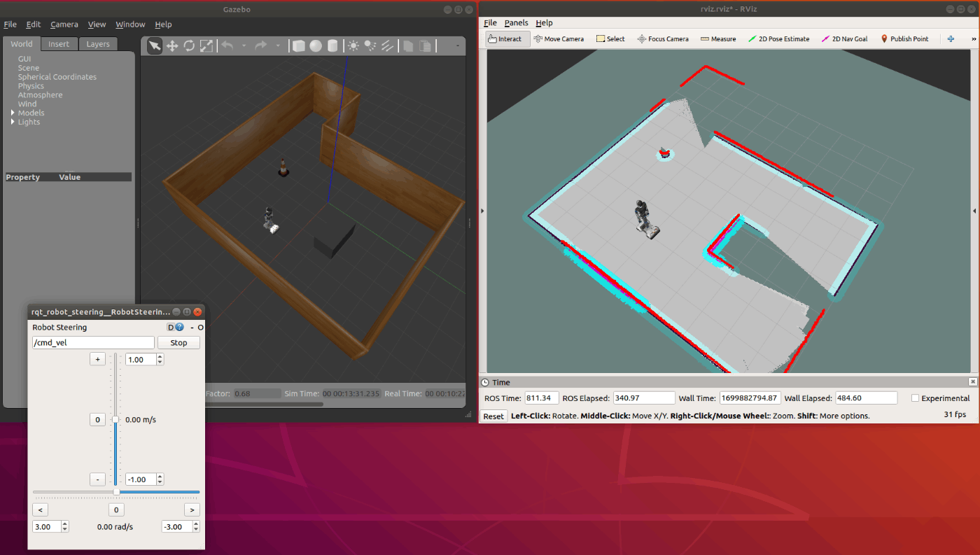Click the /cmd_vel topic input field
The height and width of the screenshot is (555, 980).
[x=93, y=343]
